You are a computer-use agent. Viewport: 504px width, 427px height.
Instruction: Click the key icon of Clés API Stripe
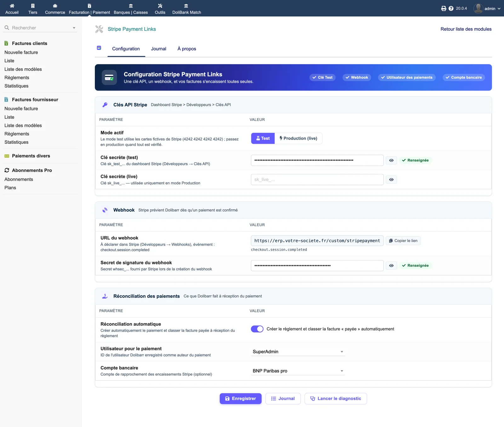105,105
